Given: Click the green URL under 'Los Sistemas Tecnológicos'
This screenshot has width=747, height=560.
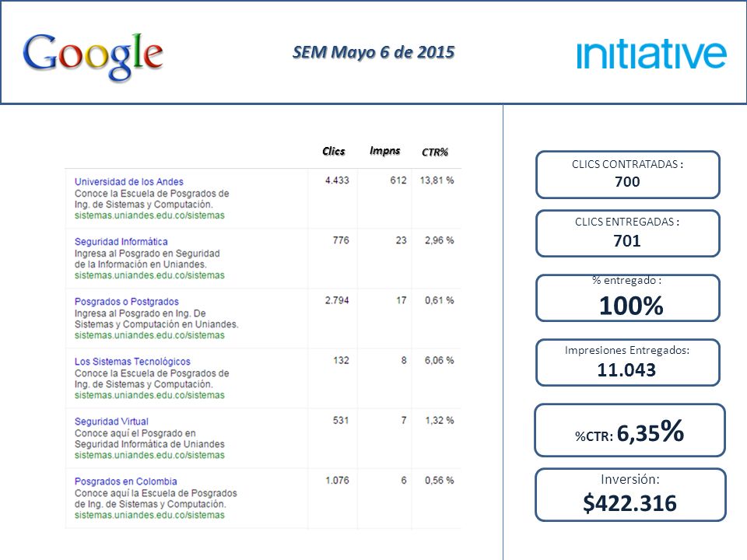Looking at the screenshot, I should 149,396.
